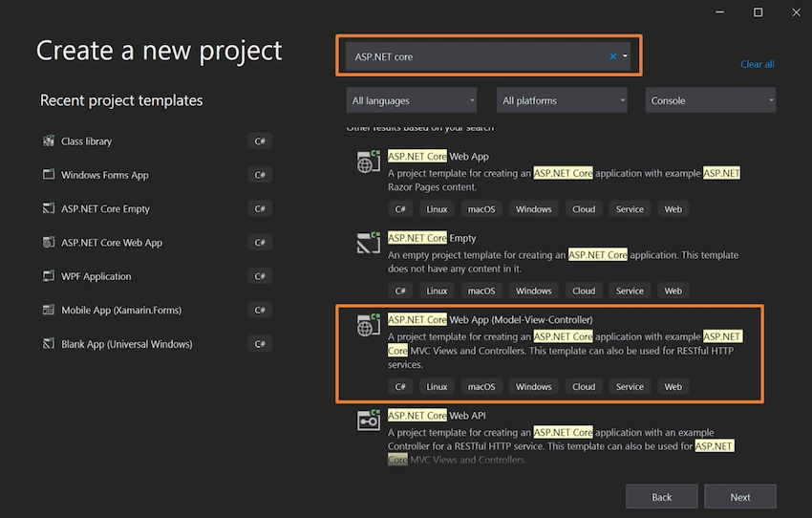
Task: Click the C# badge beside WPF Application
Action: [x=260, y=276]
